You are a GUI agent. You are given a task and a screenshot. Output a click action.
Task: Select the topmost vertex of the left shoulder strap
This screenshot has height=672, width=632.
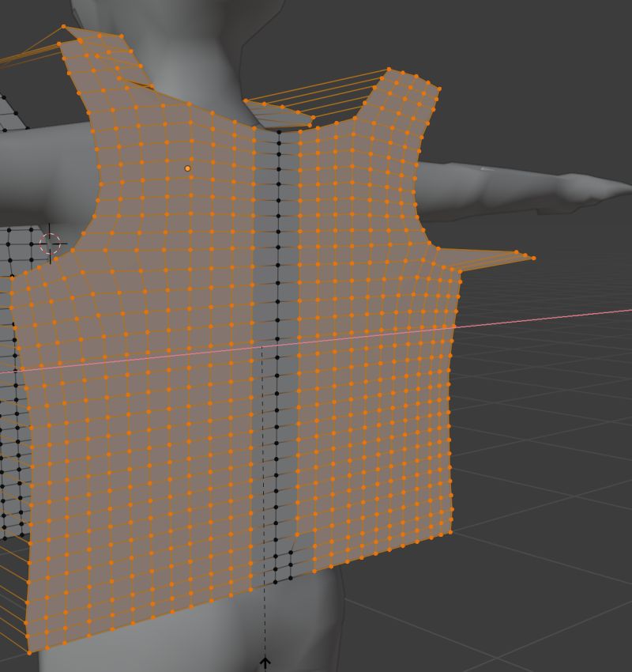(x=64, y=27)
